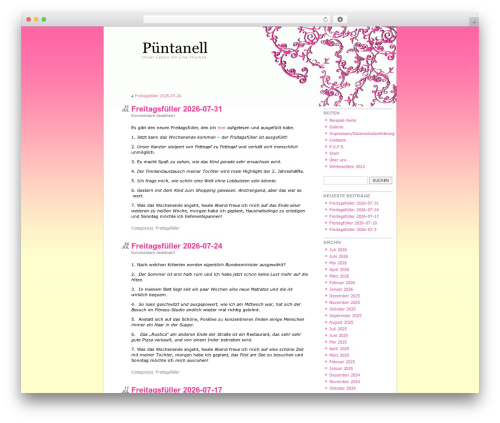Open Freitagsfüller 2026-07-3 under Neueste Beiträge
500x423 pixels.
pyautogui.click(x=353, y=229)
